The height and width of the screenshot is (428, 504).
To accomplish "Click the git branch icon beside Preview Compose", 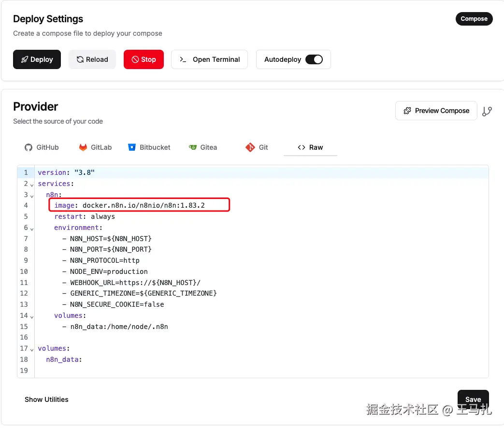I will 487,111.
